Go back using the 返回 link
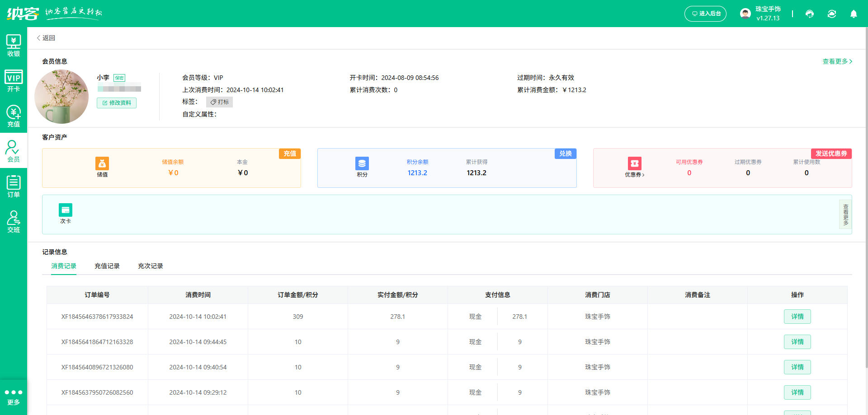This screenshot has height=415, width=868. pos(46,38)
